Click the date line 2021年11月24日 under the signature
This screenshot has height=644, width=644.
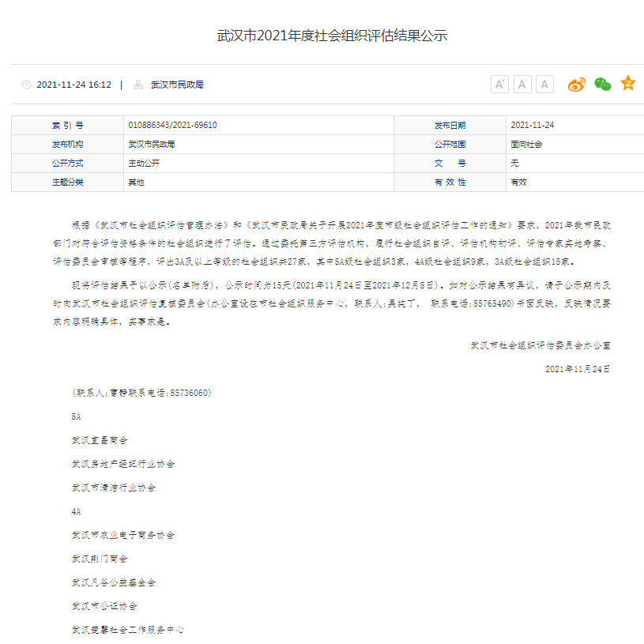578,369
